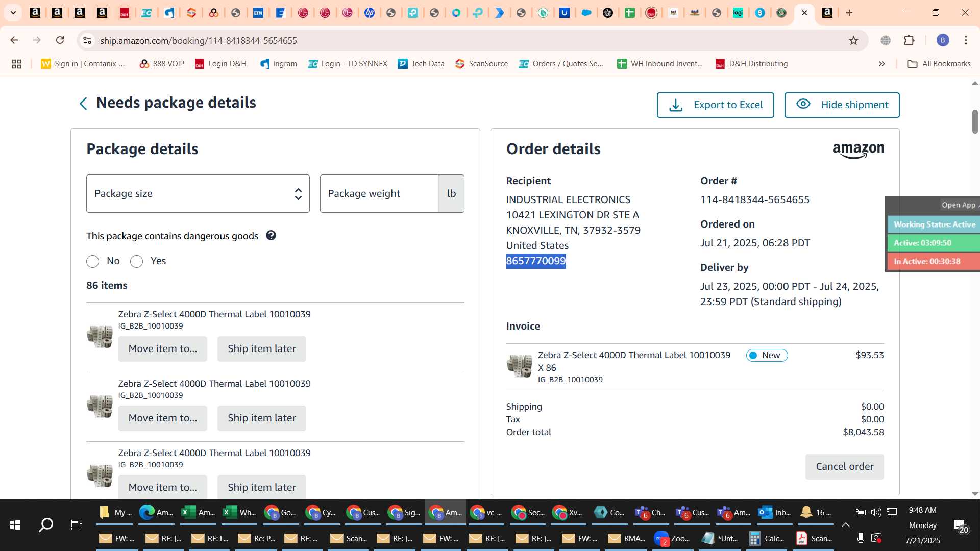Click the volume speaker tray icon
980x551 pixels.
876,512
